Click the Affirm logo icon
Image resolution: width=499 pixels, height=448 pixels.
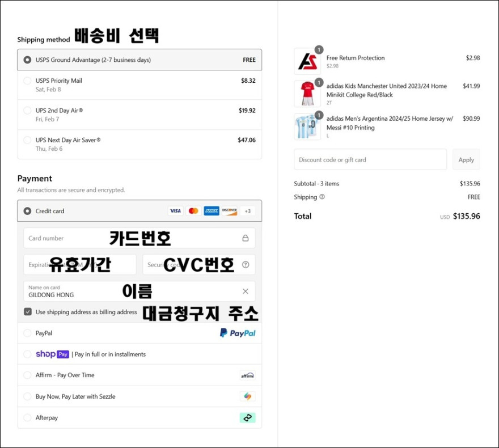[x=248, y=375]
